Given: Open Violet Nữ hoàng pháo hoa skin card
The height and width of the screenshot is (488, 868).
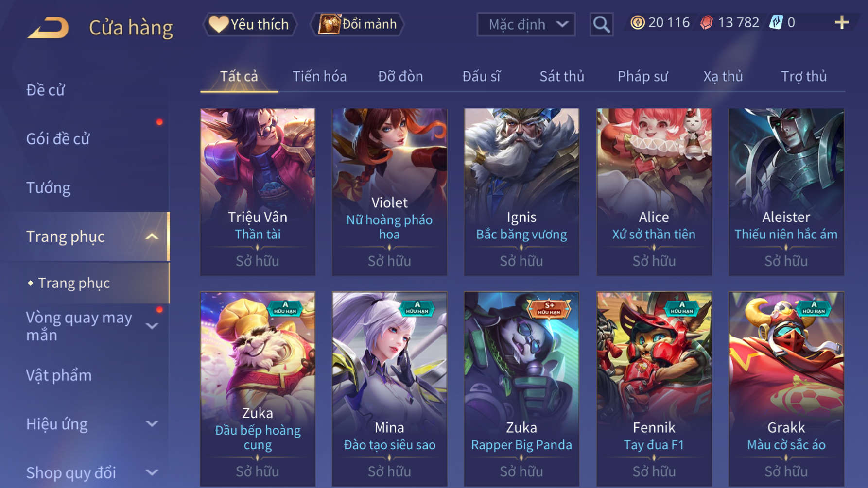Looking at the screenshot, I should click(x=389, y=192).
